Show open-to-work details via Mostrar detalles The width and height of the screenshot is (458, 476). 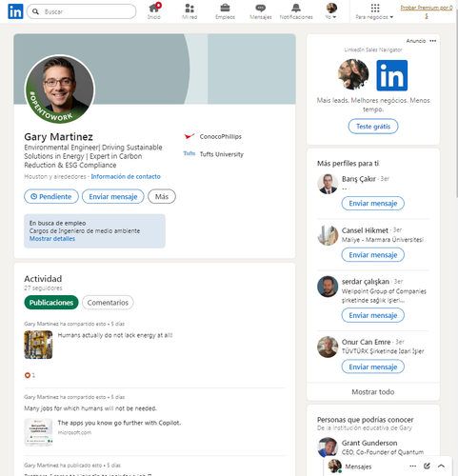click(52, 239)
